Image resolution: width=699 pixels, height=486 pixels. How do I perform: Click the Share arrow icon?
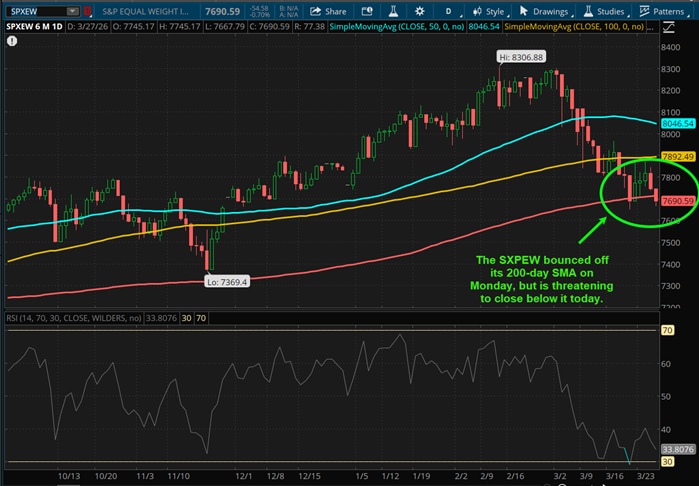tap(316, 11)
